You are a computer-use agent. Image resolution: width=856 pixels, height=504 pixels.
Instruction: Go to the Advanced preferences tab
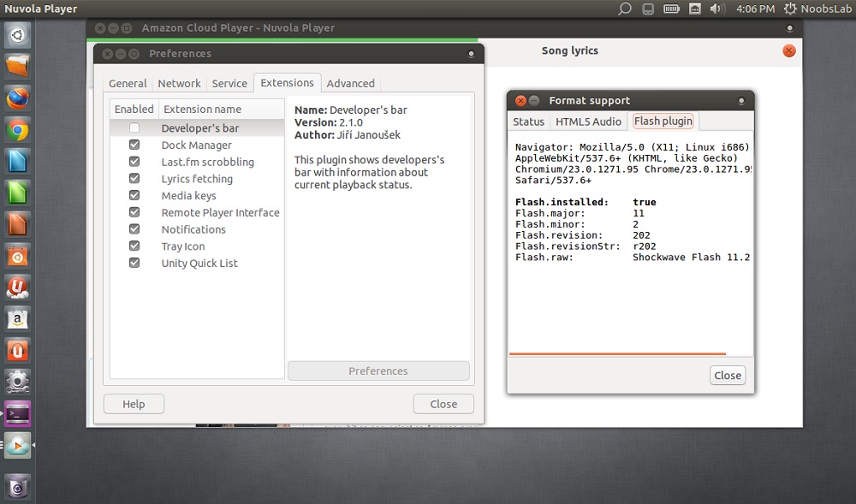pyautogui.click(x=350, y=84)
